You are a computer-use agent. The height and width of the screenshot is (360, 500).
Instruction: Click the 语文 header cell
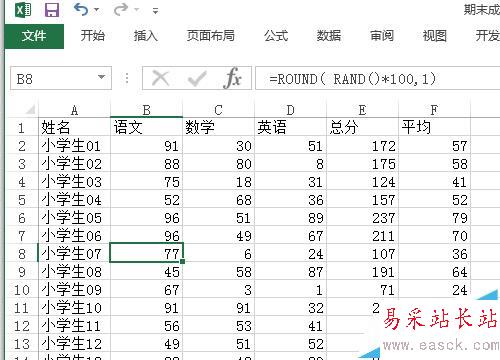point(146,127)
